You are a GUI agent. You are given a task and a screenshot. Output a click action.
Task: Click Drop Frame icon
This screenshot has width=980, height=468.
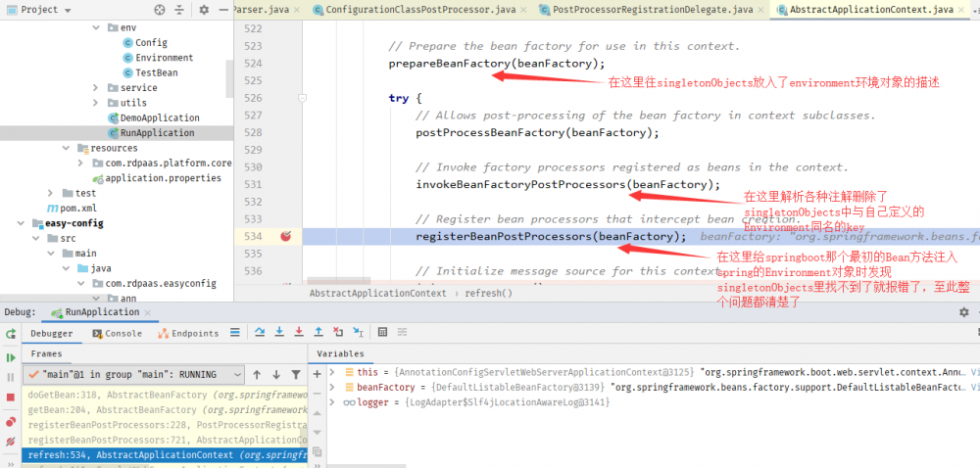tap(338, 332)
